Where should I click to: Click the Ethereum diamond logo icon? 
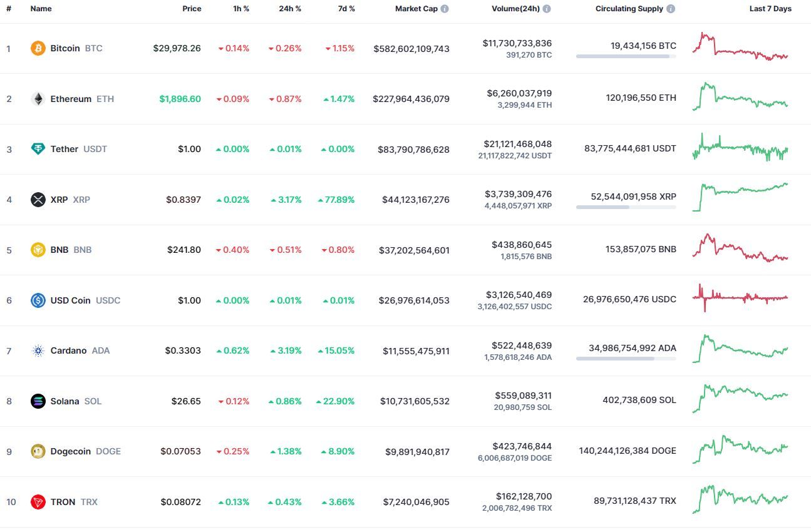pos(38,99)
